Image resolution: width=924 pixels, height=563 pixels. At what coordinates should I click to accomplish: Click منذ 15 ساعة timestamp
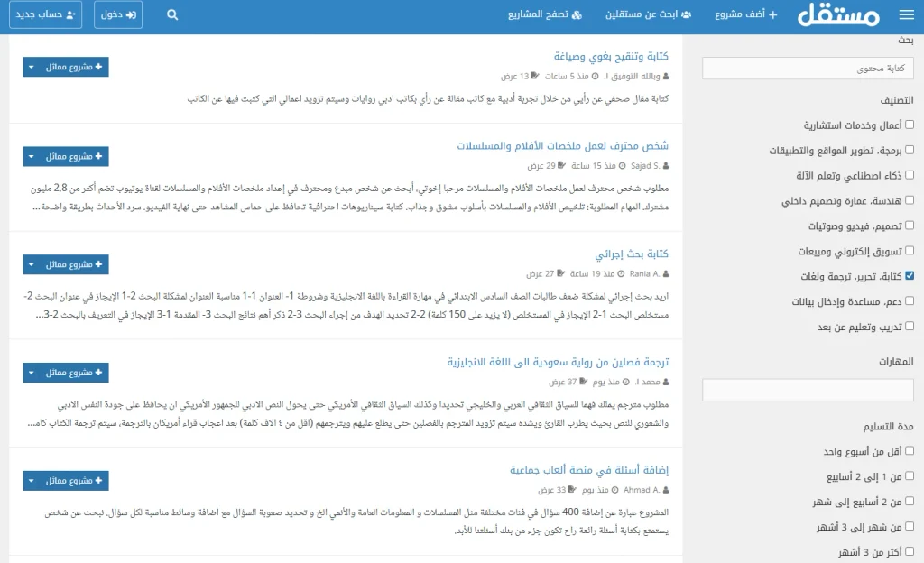pyautogui.click(x=594, y=165)
